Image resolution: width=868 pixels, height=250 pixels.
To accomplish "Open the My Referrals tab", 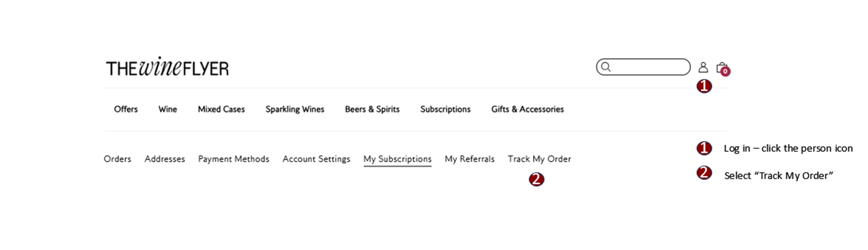I will tap(469, 159).
